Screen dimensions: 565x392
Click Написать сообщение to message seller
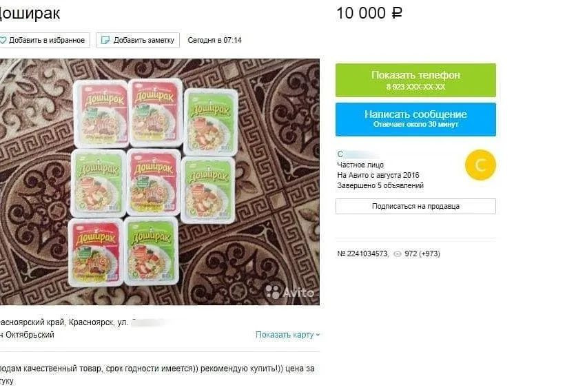tap(415, 119)
